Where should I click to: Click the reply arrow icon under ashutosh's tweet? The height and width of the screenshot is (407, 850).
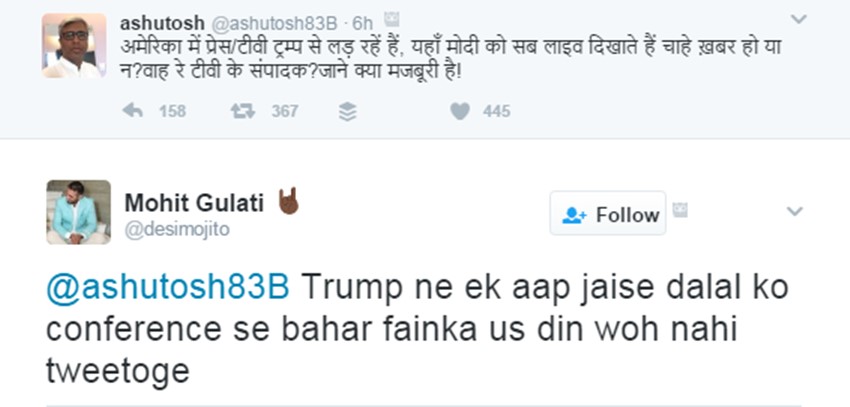[132, 111]
